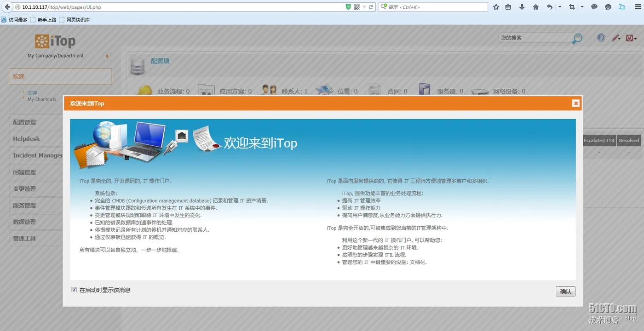Open the 欢迎 sub-item link in sidebar
This screenshot has height=331, width=644.
[32, 93]
